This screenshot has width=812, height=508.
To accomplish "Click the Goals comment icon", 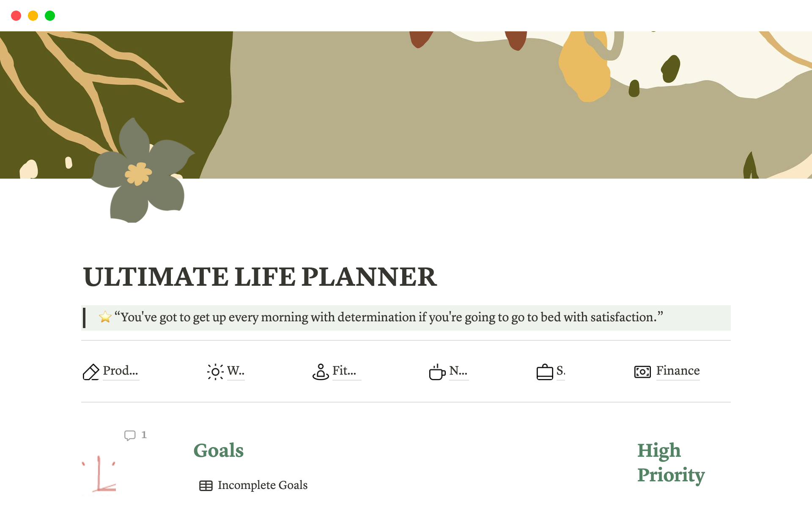I will click(x=129, y=434).
